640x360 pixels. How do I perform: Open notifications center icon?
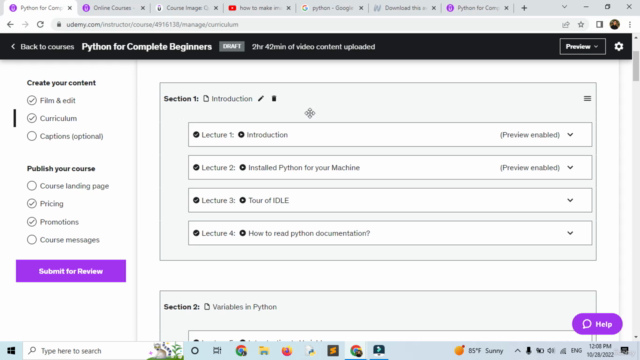coord(624,351)
